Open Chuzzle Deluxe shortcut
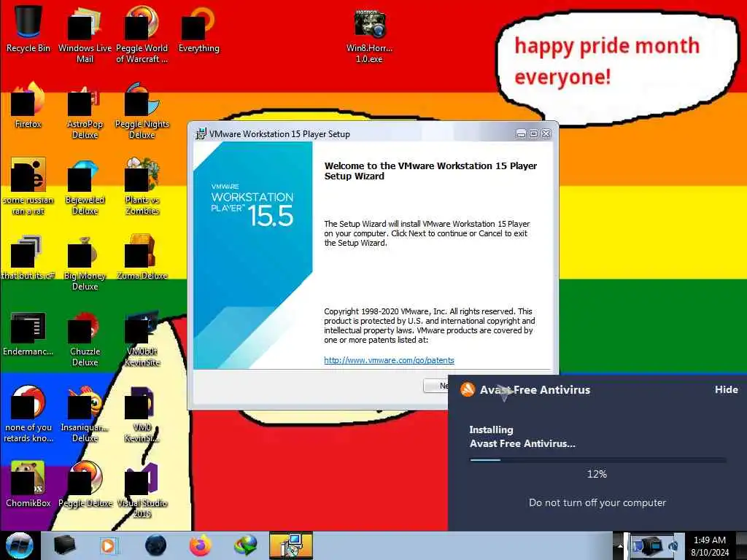The image size is (747, 560). [x=85, y=338]
